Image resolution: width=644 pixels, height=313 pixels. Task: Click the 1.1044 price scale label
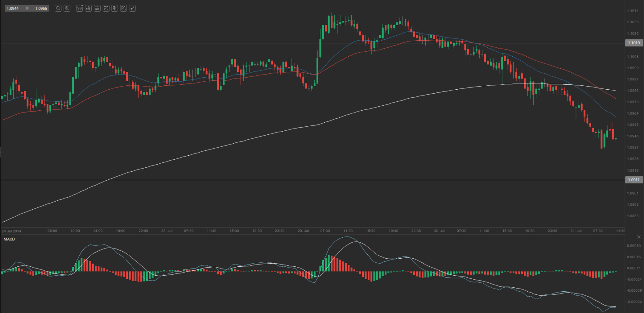coord(633,11)
